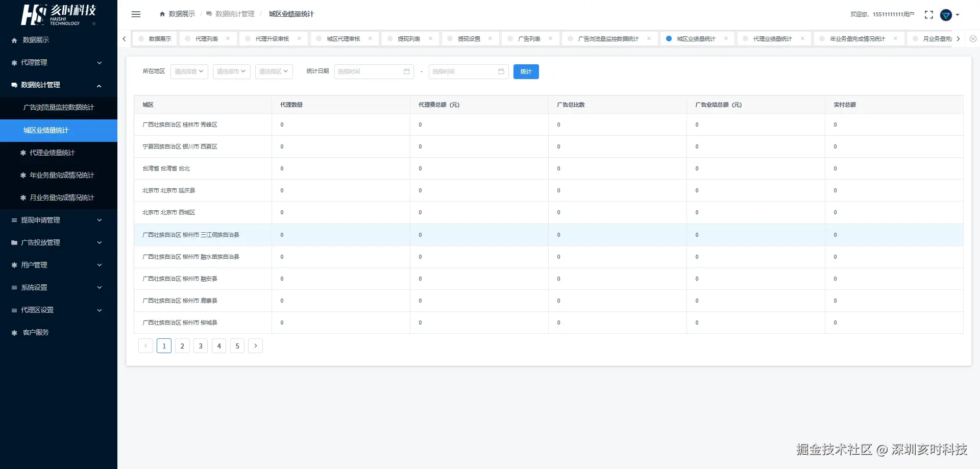
Task: Close the 代理升级审核 tab
Action: point(299,39)
